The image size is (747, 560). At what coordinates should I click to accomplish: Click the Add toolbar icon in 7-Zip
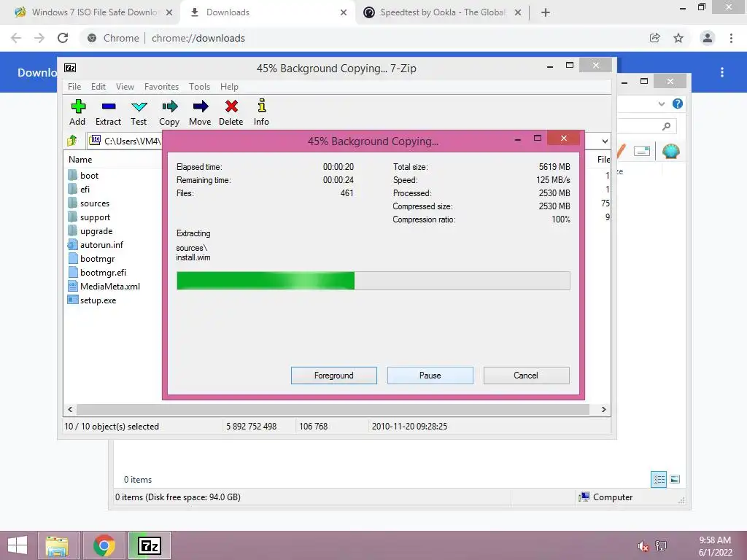click(x=77, y=112)
